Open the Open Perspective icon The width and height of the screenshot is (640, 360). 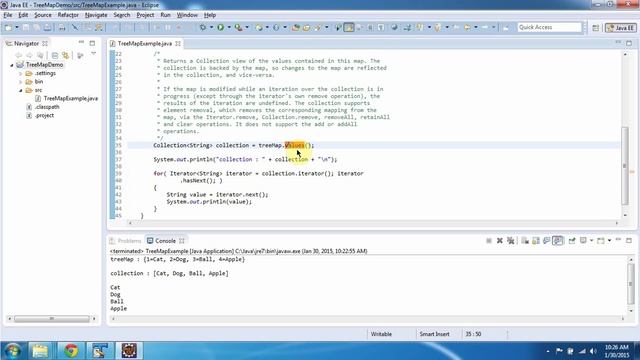click(596, 28)
